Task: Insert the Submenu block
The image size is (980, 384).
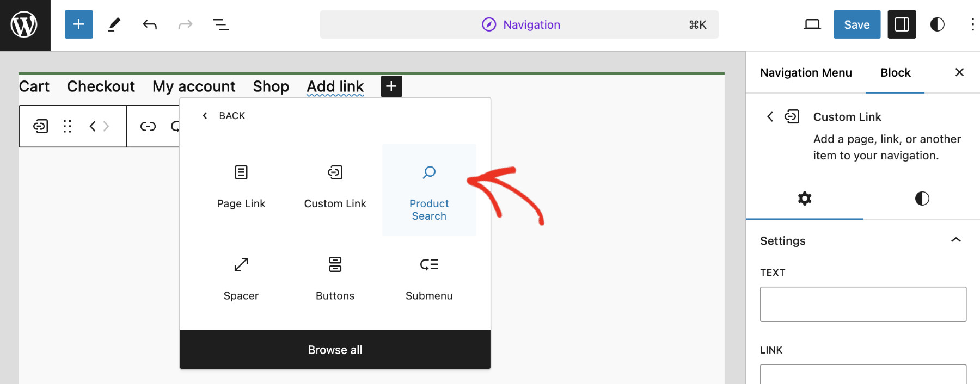Action: [429, 280]
